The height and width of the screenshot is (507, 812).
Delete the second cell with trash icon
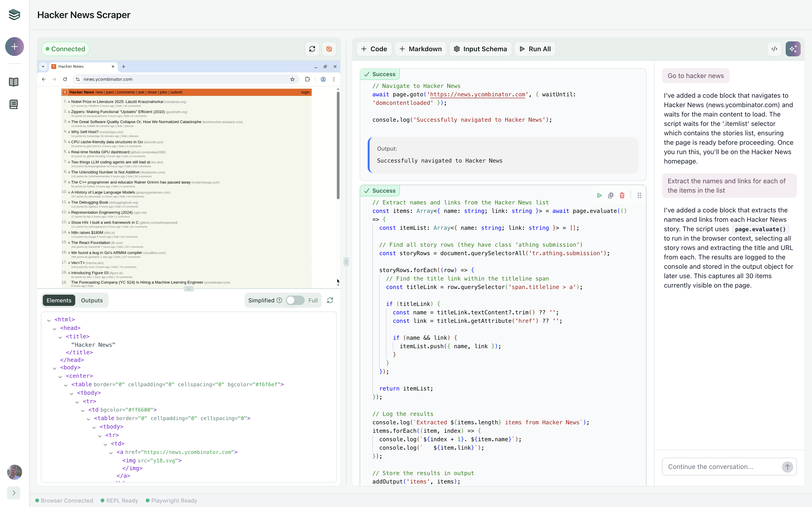(x=622, y=195)
